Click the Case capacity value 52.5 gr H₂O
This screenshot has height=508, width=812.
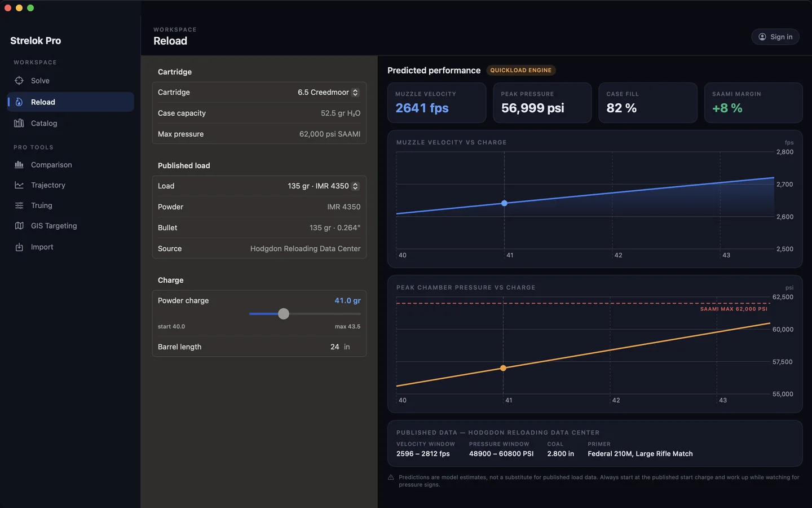click(341, 113)
